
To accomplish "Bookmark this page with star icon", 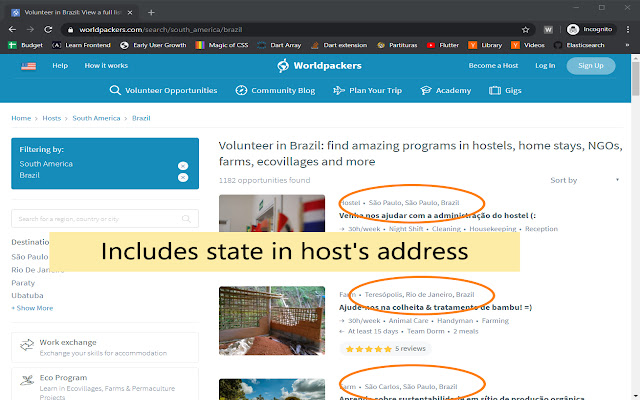I will click(525, 29).
